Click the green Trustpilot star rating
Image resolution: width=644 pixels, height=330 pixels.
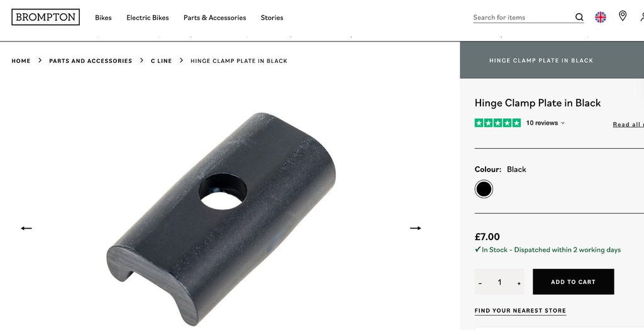[497, 123]
